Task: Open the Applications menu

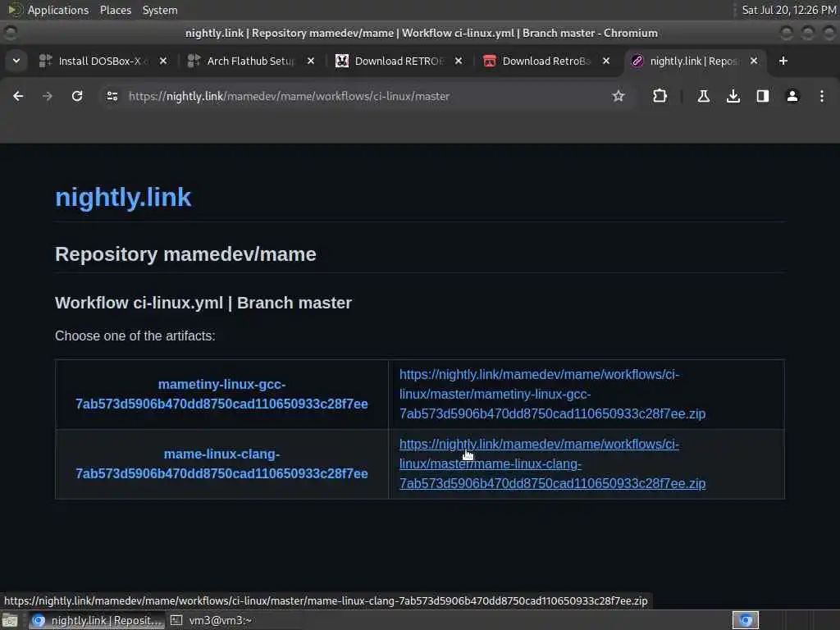Action: coord(48,10)
